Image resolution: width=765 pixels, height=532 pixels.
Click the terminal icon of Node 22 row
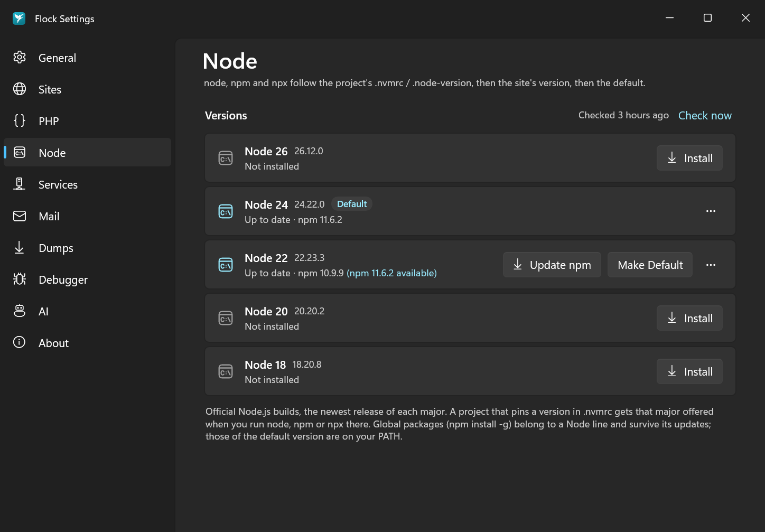[x=226, y=265]
